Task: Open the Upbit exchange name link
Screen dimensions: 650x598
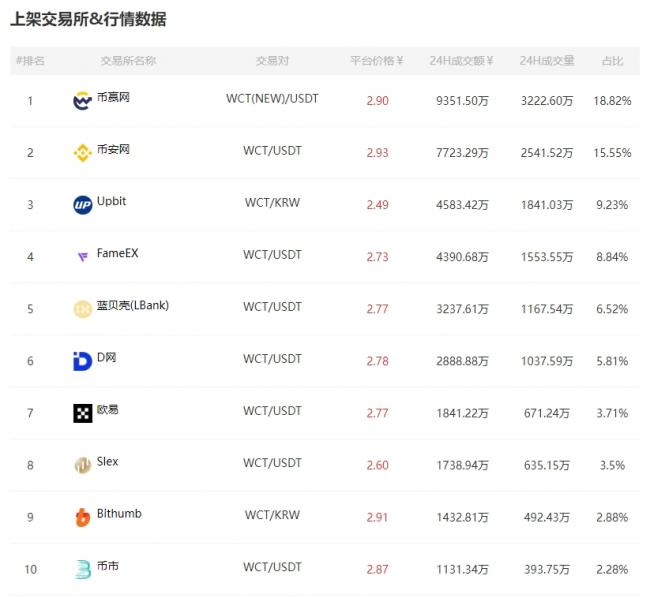Action: click(x=111, y=201)
